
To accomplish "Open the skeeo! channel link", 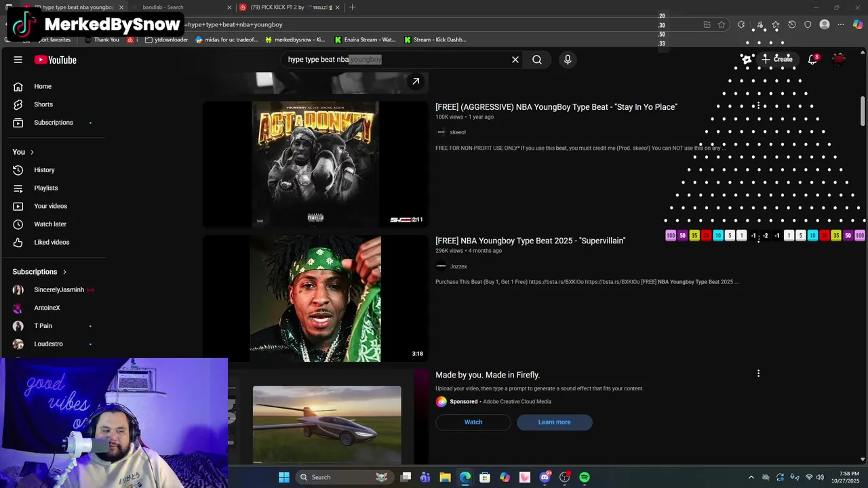I will coord(458,132).
